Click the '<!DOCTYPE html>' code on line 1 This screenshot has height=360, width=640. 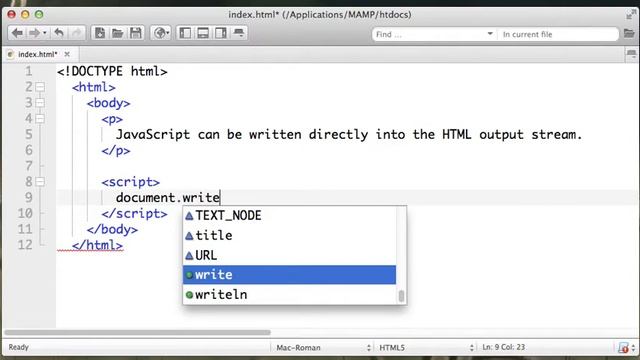pyautogui.click(x=112, y=71)
